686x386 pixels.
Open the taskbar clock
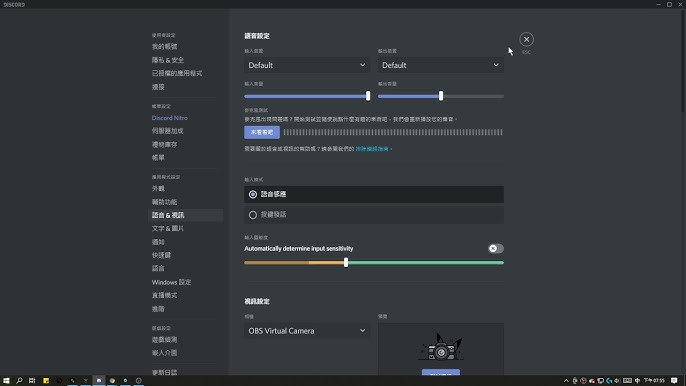[x=654, y=381]
